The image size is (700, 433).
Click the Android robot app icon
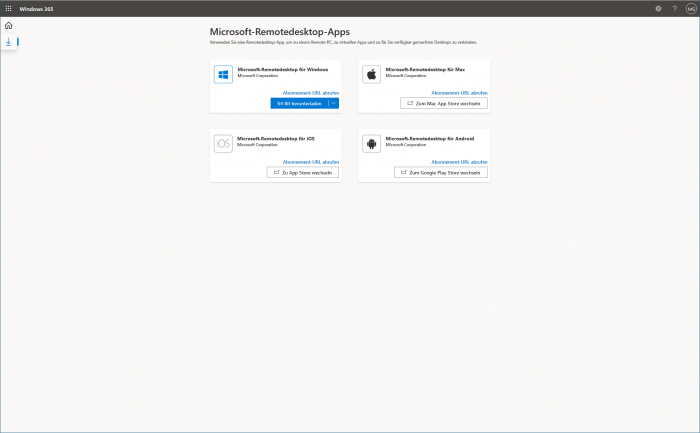coord(371,144)
